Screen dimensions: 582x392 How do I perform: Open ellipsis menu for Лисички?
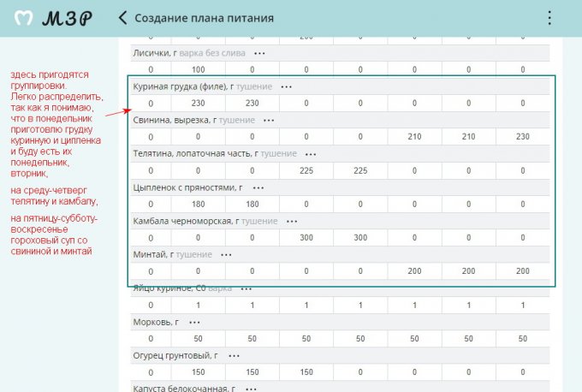[x=259, y=52]
